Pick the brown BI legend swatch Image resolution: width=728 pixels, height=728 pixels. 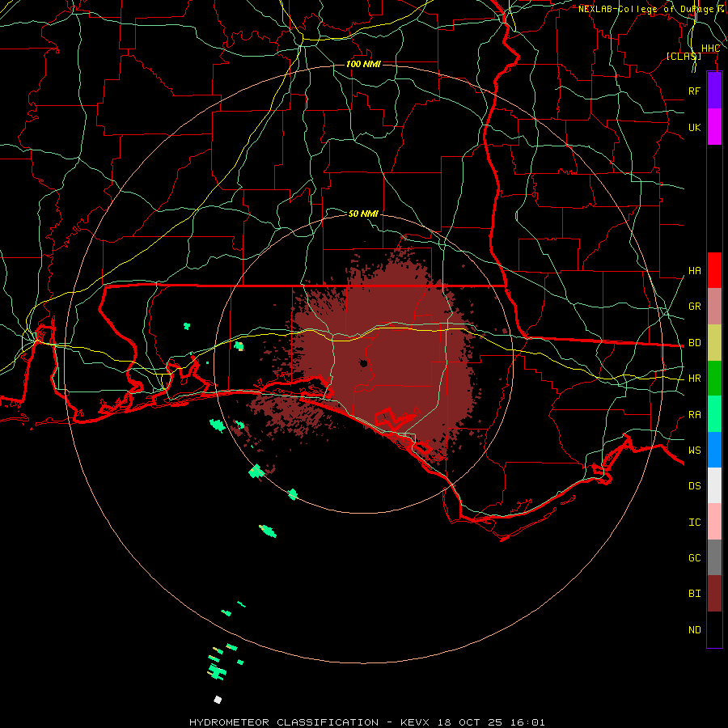714,594
